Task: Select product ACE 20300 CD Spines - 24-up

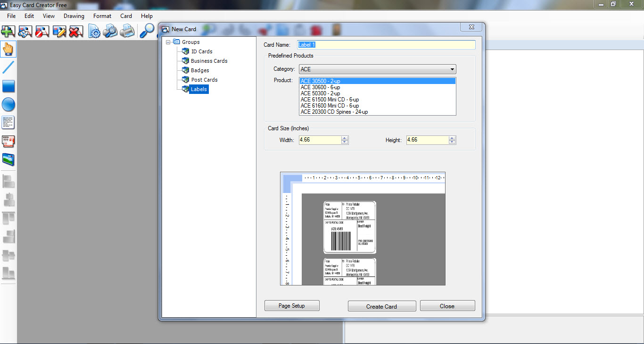Action: (378, 112)
